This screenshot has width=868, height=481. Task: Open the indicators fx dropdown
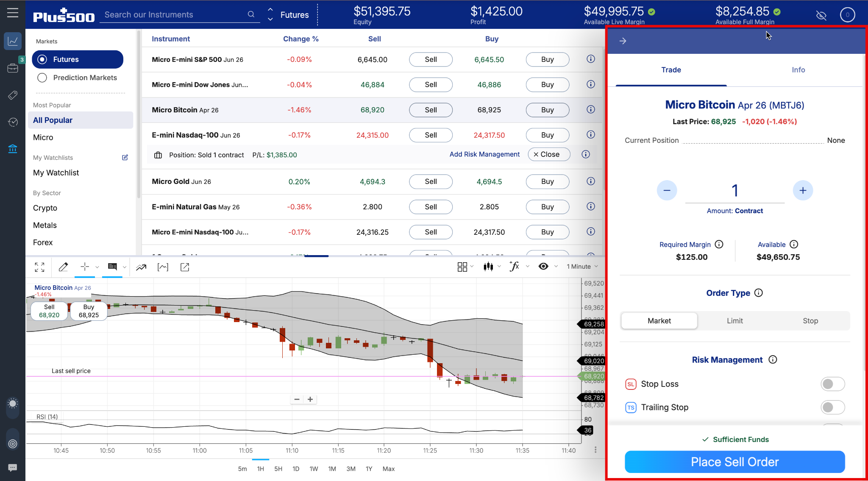click(519, 267)
